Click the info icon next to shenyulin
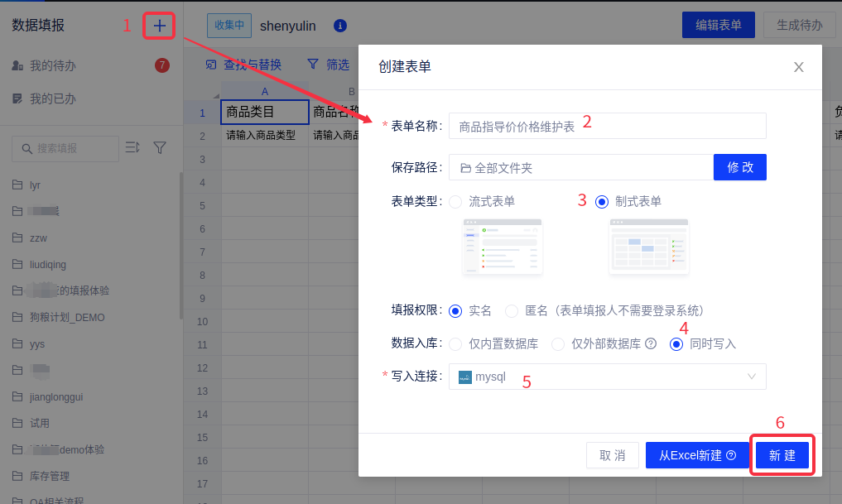Viewport: 842px width, 504px height. (339, 26)
